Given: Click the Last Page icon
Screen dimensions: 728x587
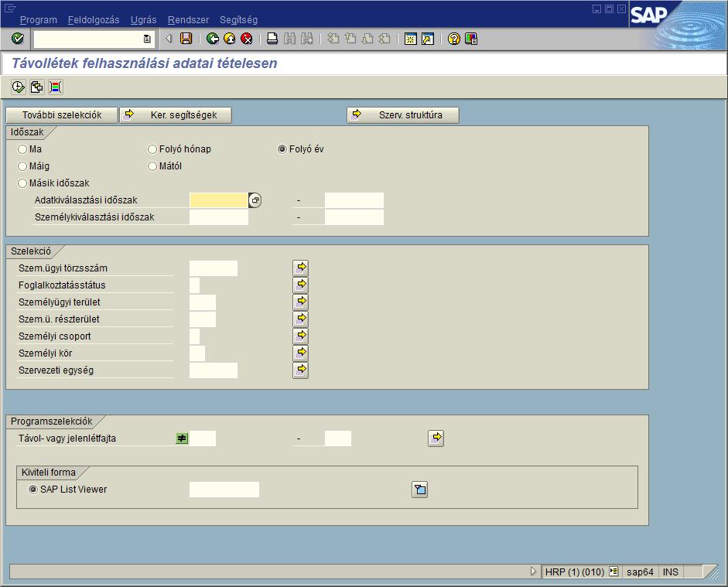Looking at the screenshot, I should (385, 39).
